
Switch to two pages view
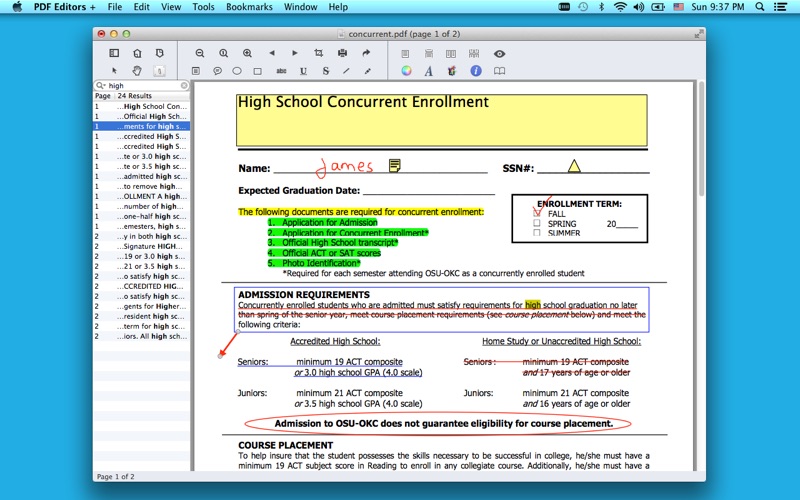451,54
